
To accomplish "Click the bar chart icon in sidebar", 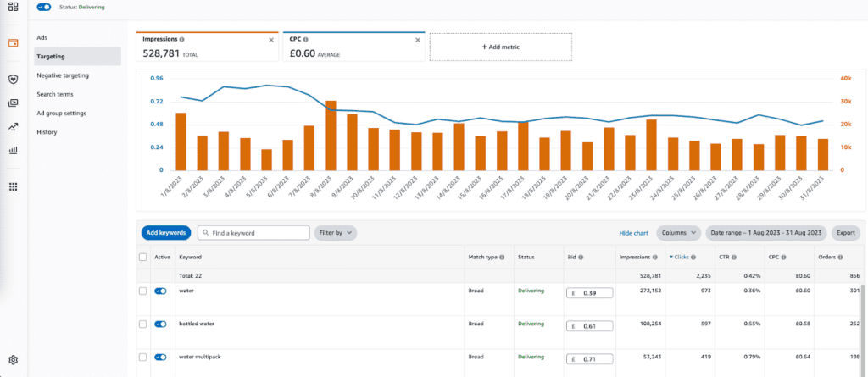I will pos(13,151).
